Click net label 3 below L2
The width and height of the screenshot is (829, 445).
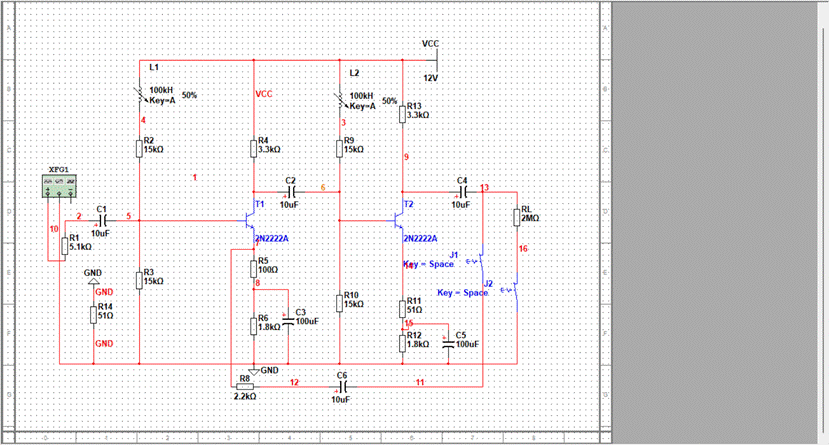click(344, 123)
